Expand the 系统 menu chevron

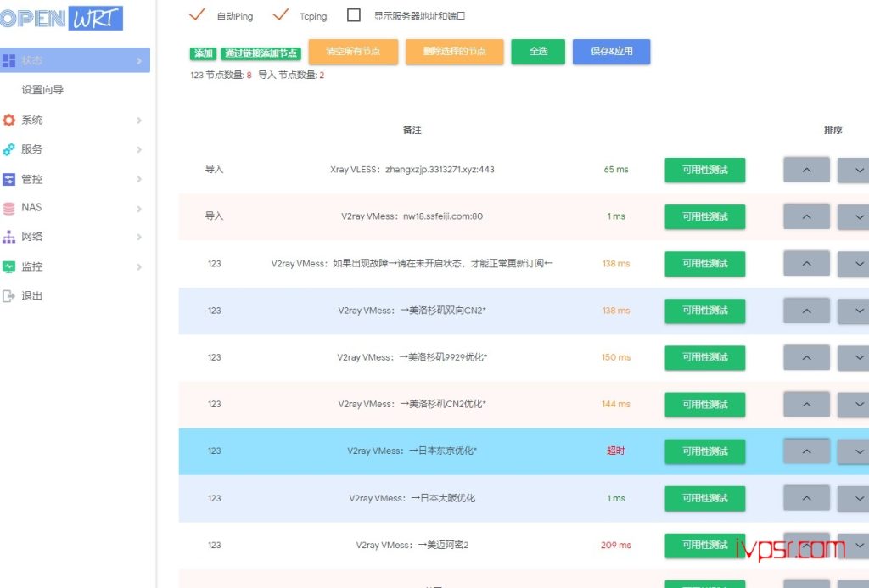[x=139, y=120]
